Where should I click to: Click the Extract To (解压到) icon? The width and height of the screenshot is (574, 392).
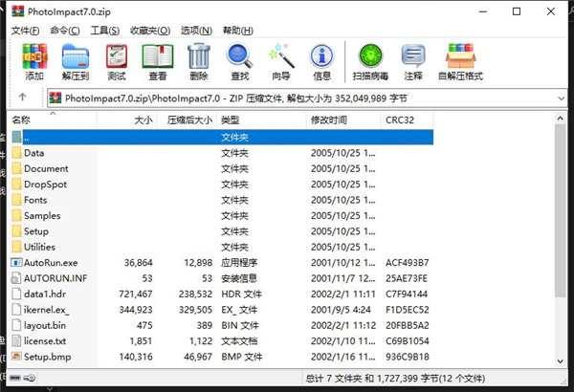(76, 56)
